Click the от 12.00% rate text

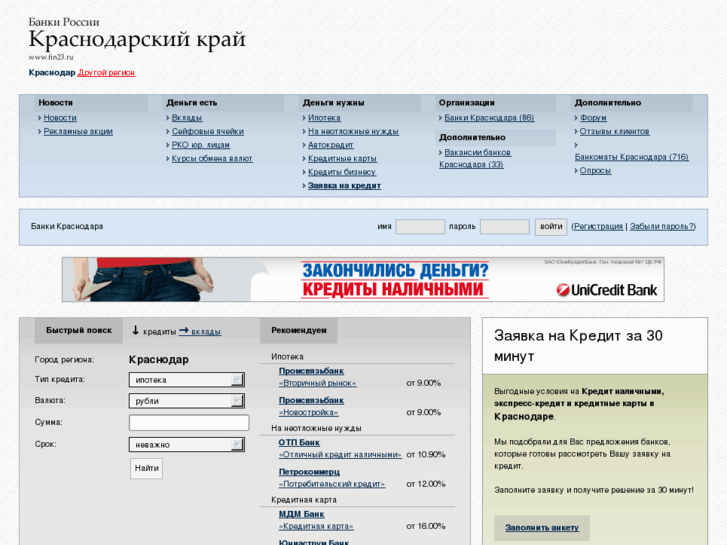(426, 484)
